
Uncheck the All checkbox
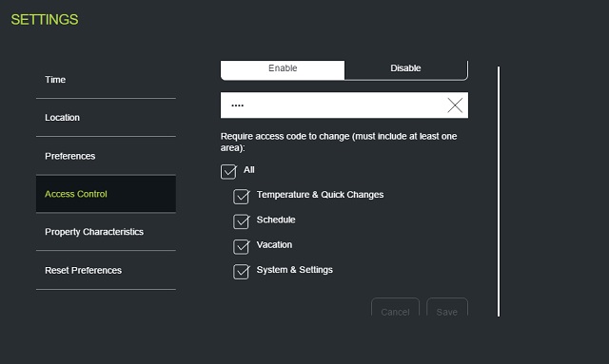click(228, 171)
